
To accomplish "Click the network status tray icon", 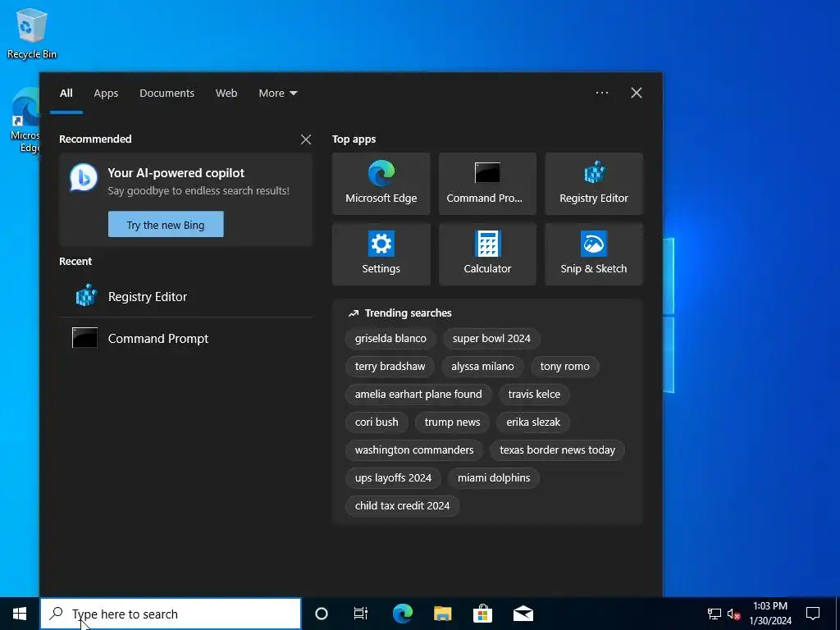I will (x=714, y=614).
